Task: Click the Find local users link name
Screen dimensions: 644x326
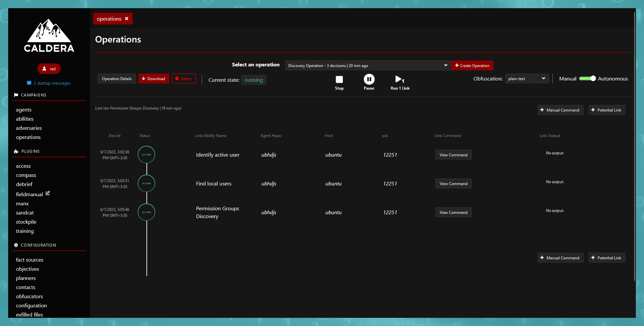Action: point(214,183)
